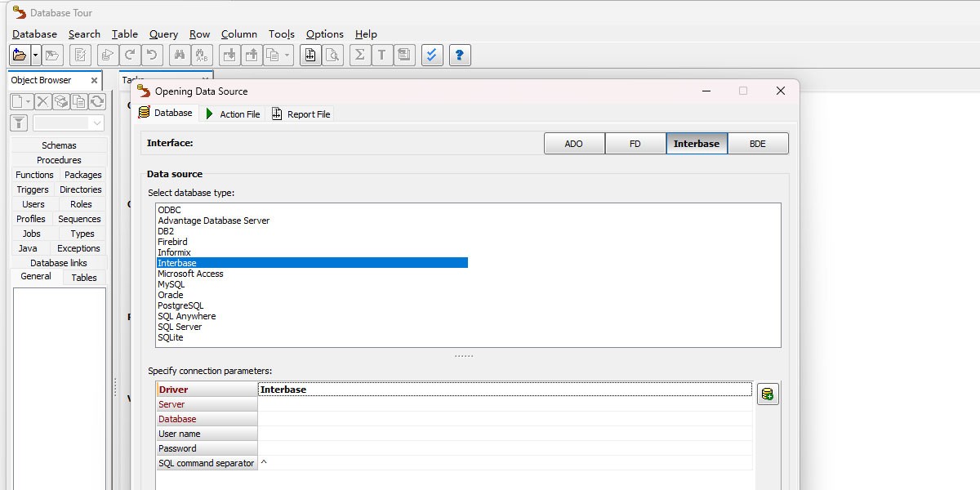Click the Database parameter value field
980x490 pixels.
click(505, 419)
